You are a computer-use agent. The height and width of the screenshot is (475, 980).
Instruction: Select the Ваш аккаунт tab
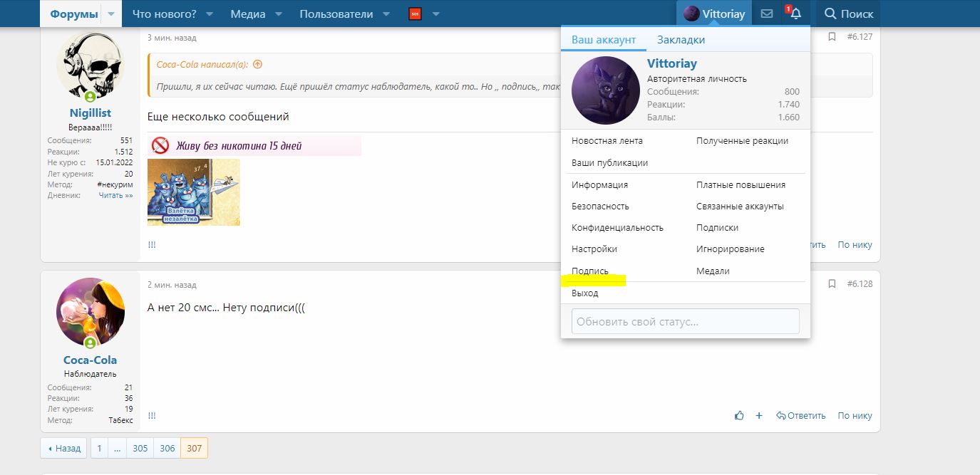(x=603, y=40)
